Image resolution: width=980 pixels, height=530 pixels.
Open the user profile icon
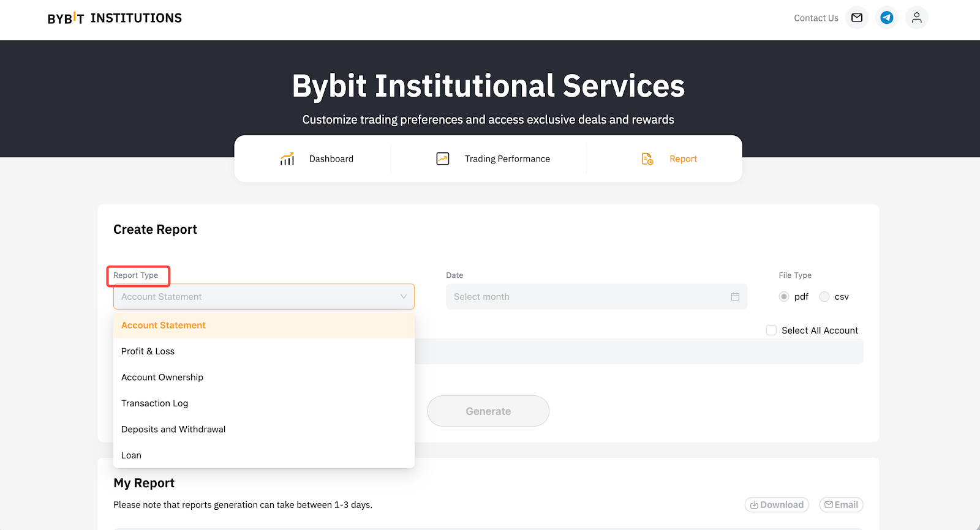[916, 18]
